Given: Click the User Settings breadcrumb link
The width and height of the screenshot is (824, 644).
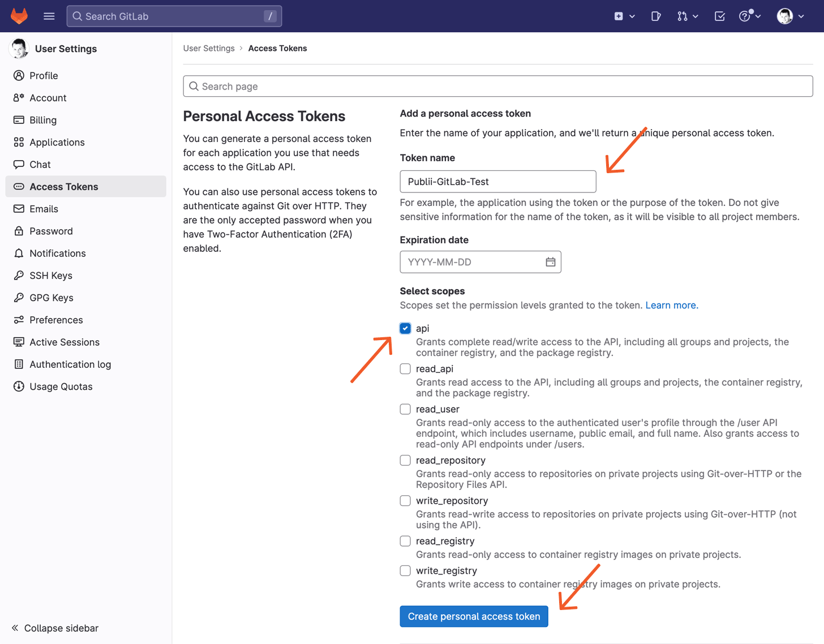Looking at the screenshot, I should pos(209,48).
